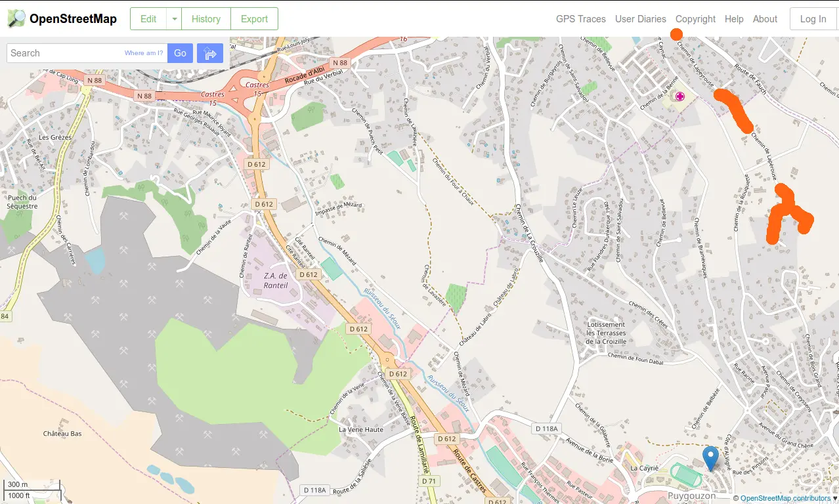Screen dimensions: 839x504
Task: Click the 'La Cayrié' label
Action: click(x=644, y=469)
